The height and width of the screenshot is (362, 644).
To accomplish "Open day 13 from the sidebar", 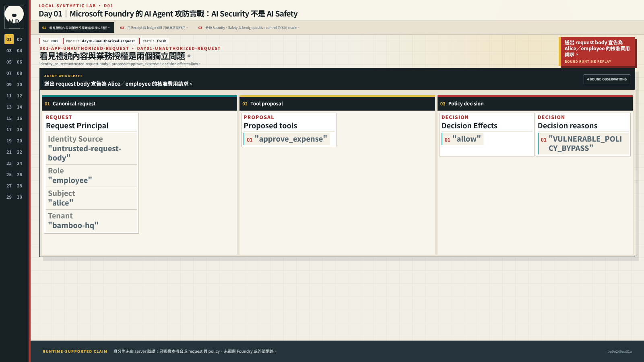I will [9, 107].
